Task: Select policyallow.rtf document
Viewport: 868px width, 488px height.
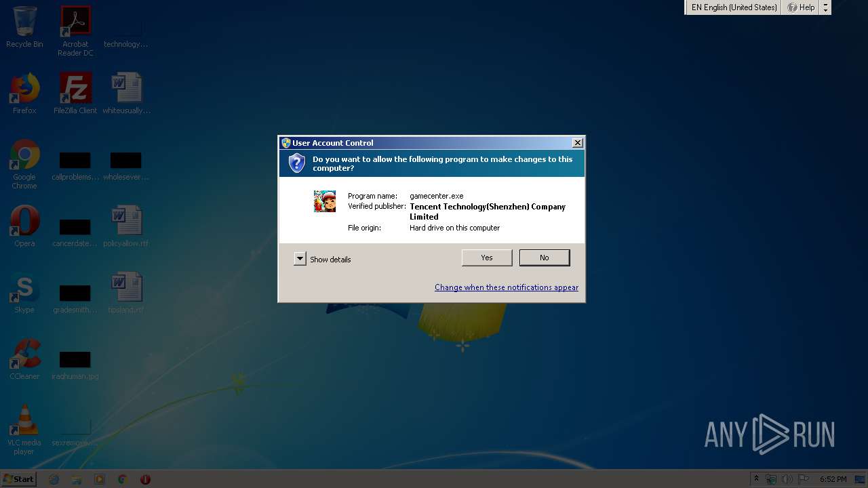Action: coord(126,226)
